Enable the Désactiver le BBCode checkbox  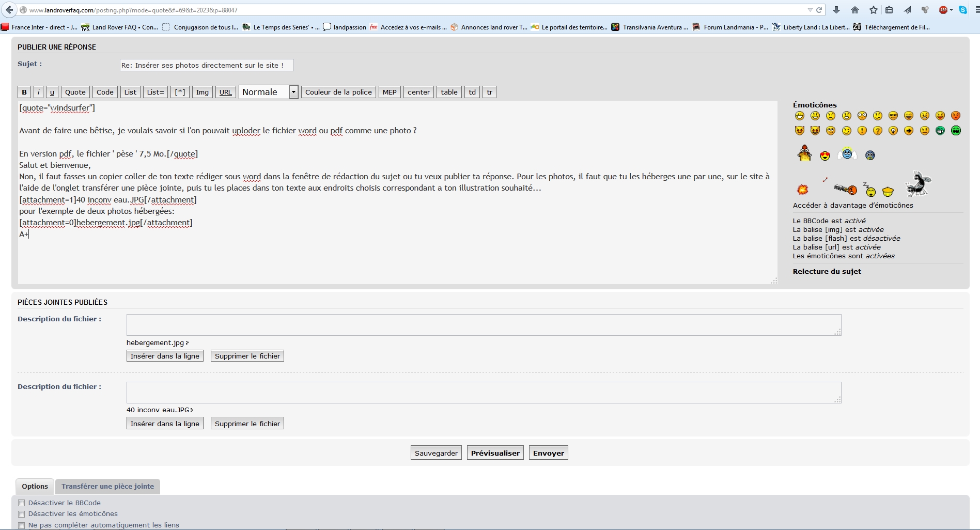click(x=22, y=503)
